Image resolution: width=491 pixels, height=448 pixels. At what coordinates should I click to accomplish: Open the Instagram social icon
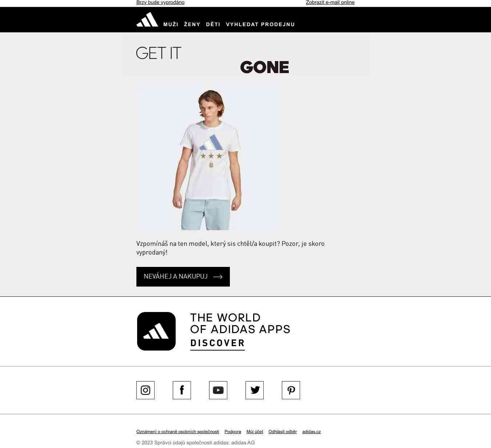click(145, 390)
